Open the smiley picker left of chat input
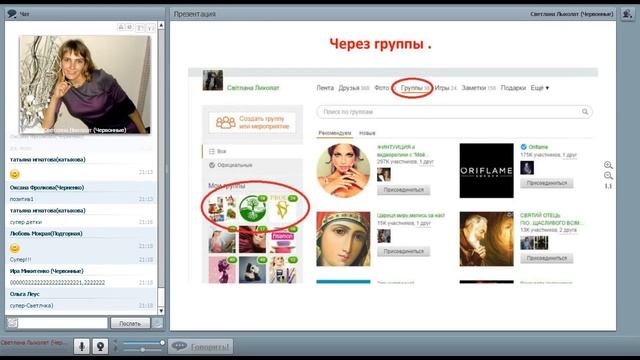 (12, 323)
